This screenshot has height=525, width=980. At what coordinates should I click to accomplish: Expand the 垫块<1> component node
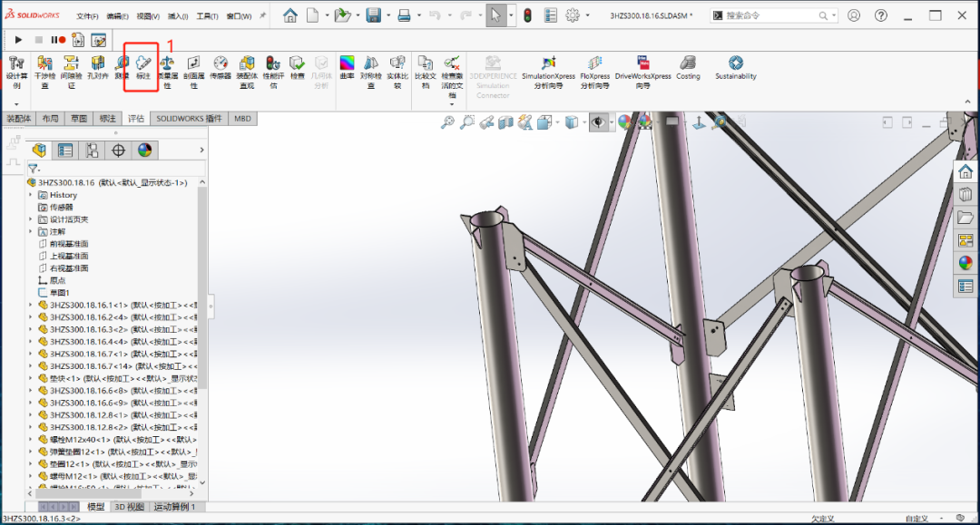31,378
